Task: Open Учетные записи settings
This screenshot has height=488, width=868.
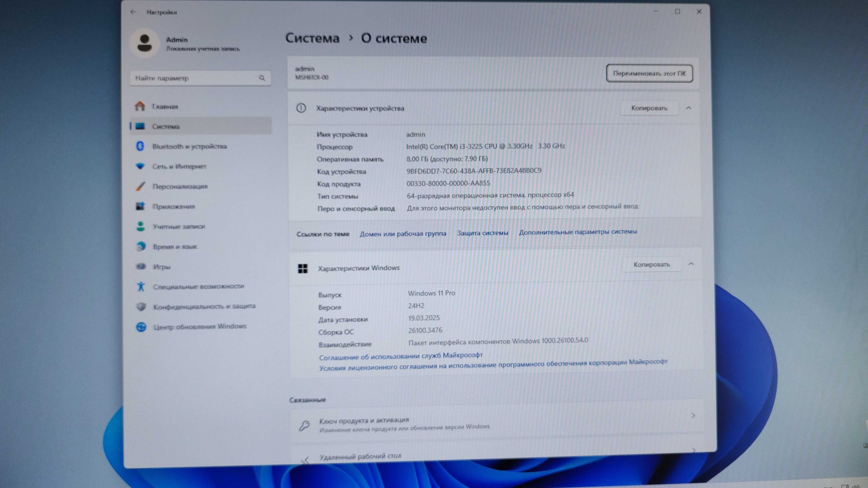Action: pos(201,226)
